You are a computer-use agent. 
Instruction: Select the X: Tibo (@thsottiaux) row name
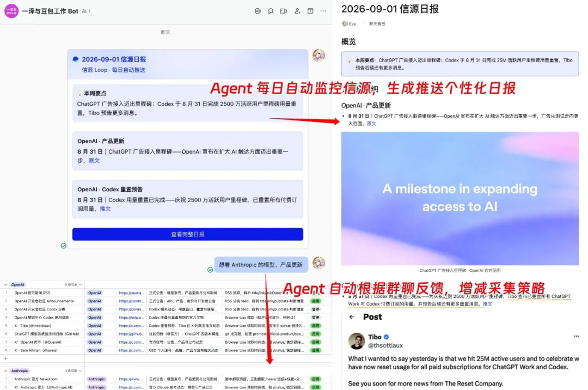pyautogui.click(x=33, y=326)
